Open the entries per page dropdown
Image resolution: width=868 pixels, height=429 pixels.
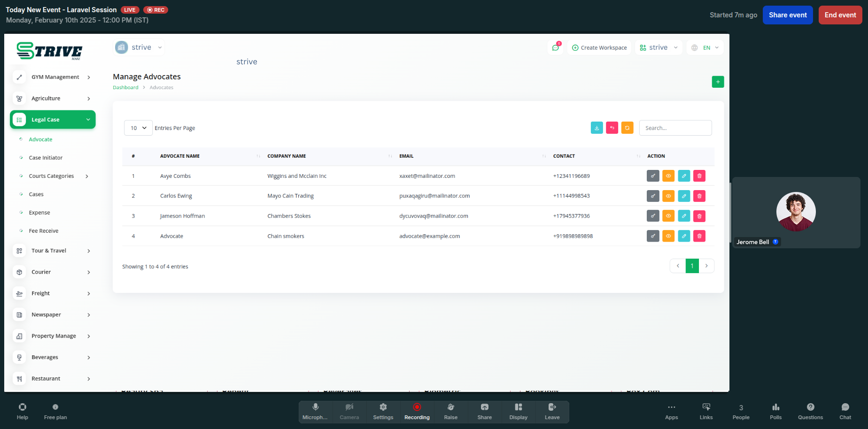(138, 128)
